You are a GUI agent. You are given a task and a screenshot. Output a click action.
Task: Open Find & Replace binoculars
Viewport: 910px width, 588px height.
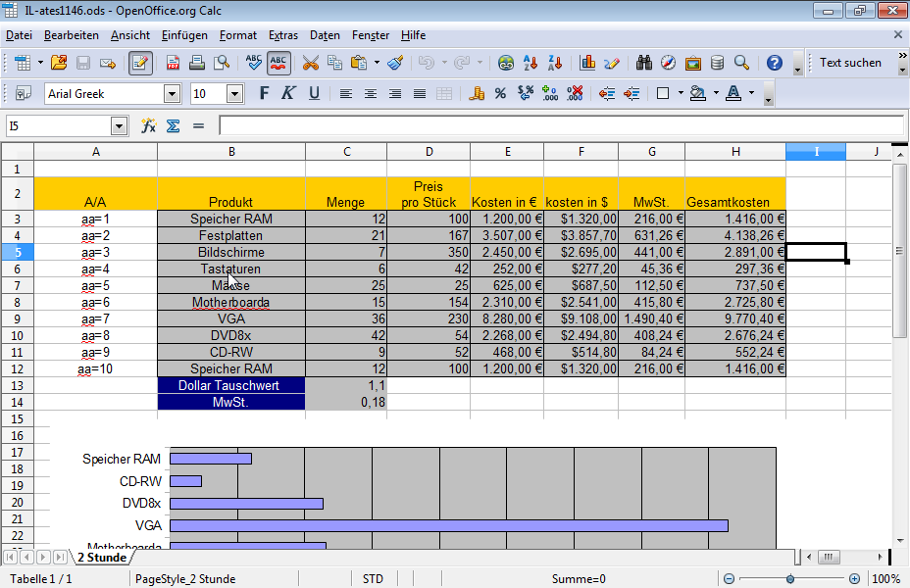pos(643,63)
